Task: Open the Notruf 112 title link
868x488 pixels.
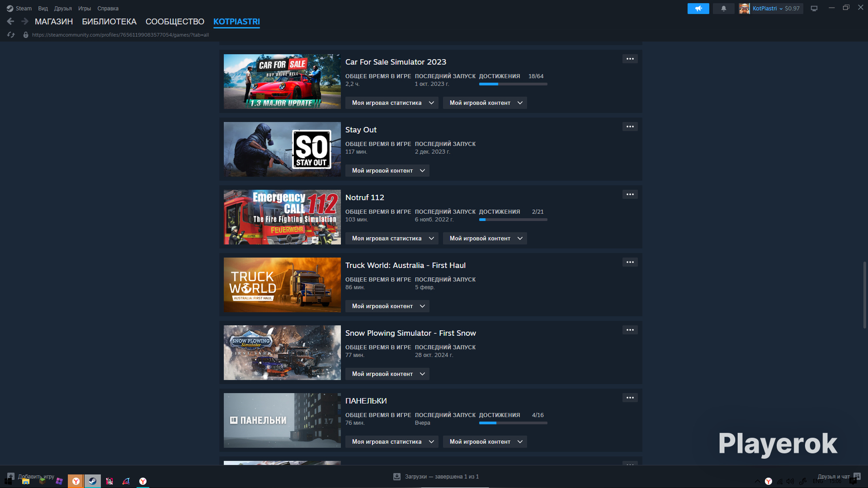Action: click(x=365, y=198)
